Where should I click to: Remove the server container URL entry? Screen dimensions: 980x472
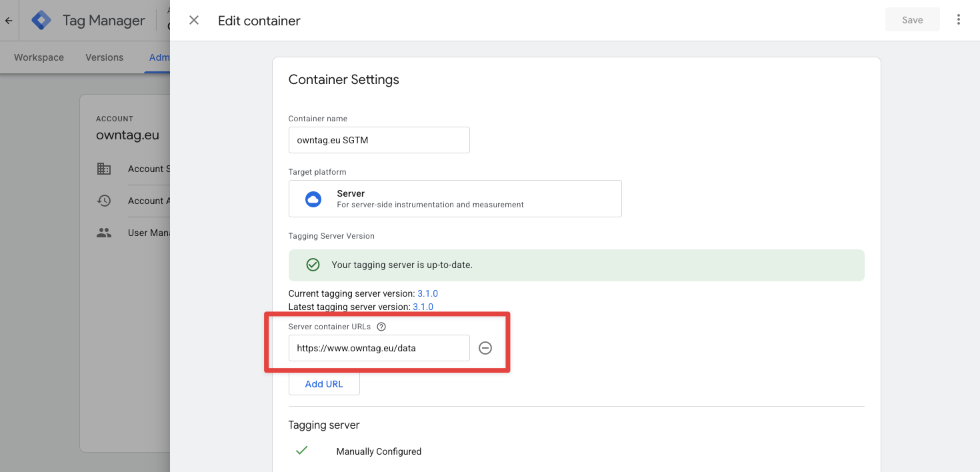pyautogui.click(x=485, y=348)
